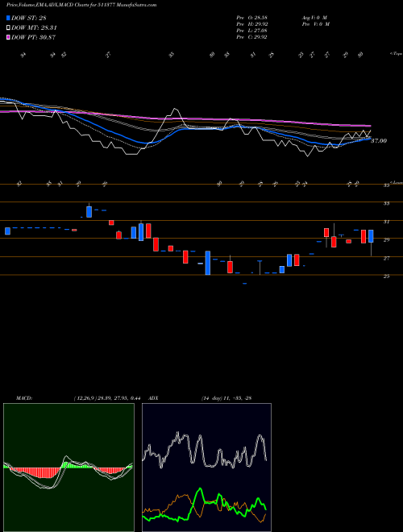Click the 'Pre C: 29.92' close value
This screenshot has height=532, width=403.
[251, 37]
